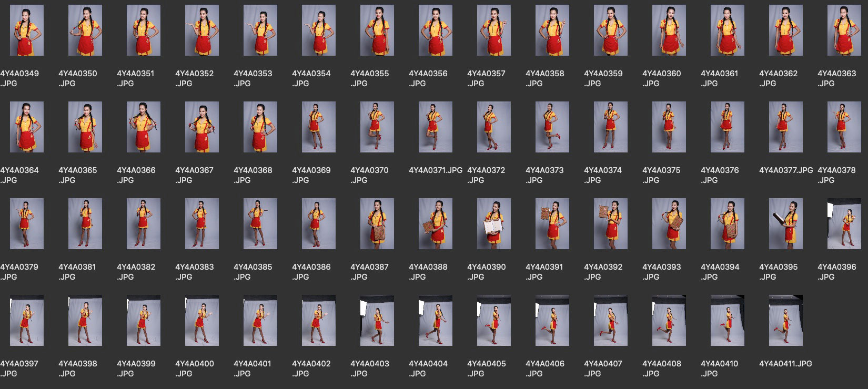The height and width of the screenshot is (389, 868).
Task: Select the 4Y4A0390.JPG open book photo
Action: click(493, 224)
